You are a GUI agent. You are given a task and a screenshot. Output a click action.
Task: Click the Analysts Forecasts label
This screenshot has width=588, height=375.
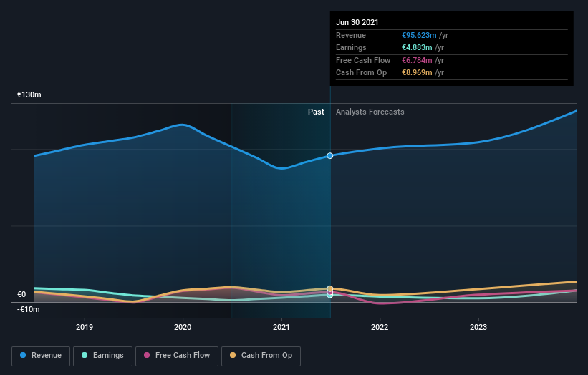pyautogui.click(x=370, y=112)
